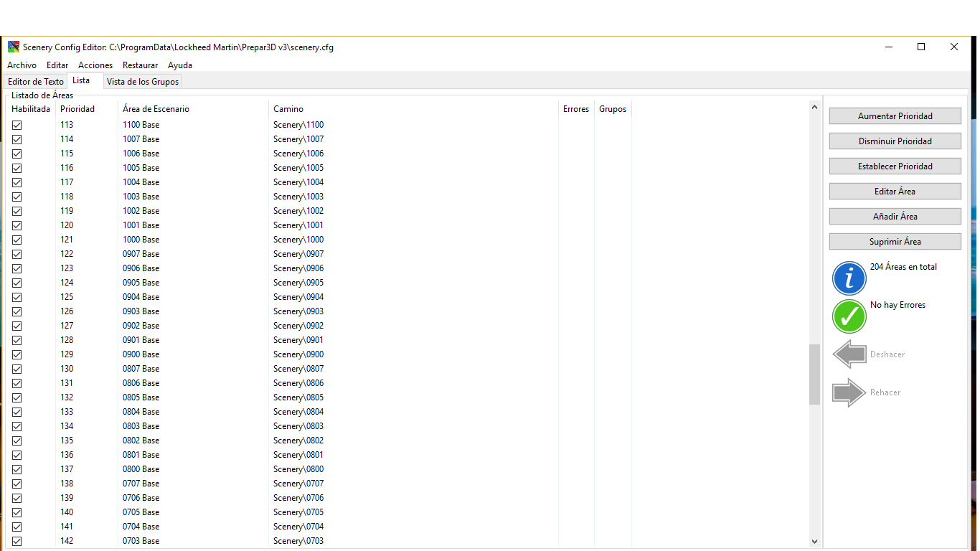Open the Restaurar menu
980x551 pixels.
(140, 65)
